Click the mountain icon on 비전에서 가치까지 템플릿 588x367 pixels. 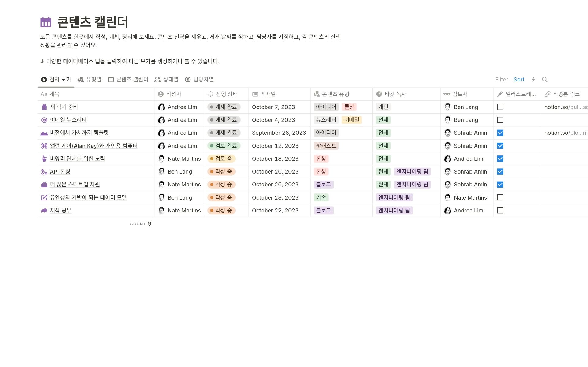coord(44,133)
